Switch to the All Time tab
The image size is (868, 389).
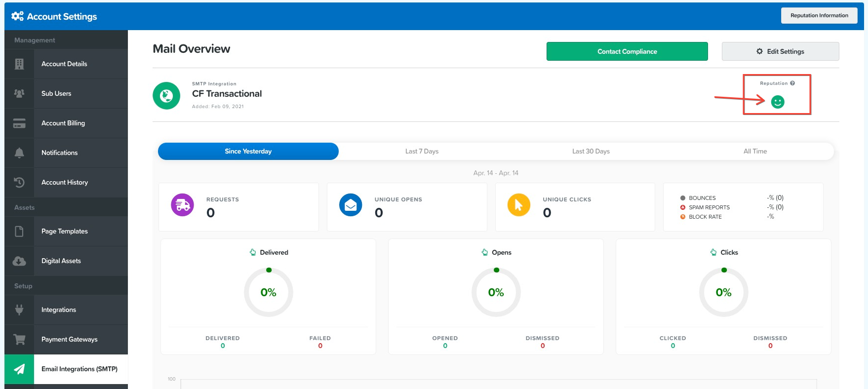755,151
